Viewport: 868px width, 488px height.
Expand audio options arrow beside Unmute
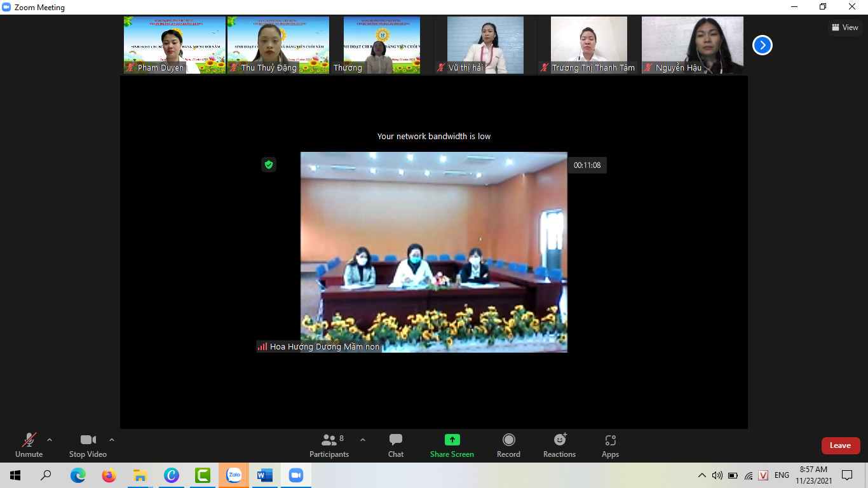(x=50, y=440)
